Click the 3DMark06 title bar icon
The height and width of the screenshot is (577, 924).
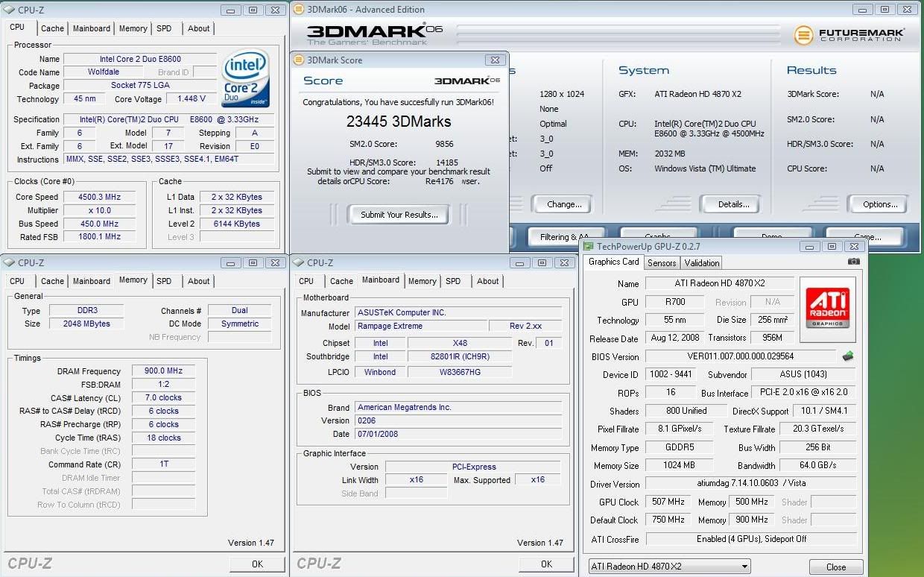pos(299,10)
